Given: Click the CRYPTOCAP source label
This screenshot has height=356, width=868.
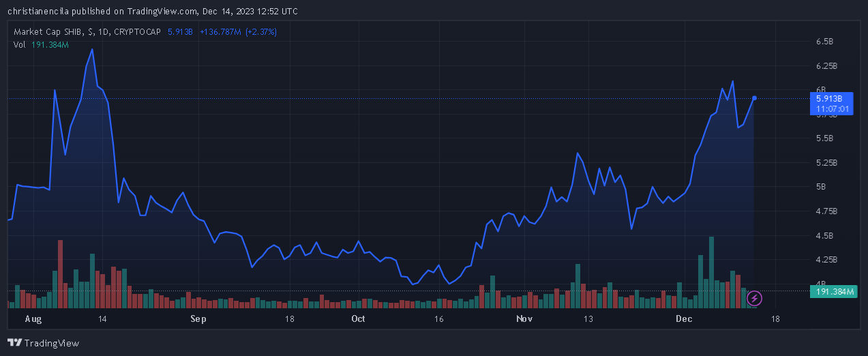Looking at the screenshot, I should [138, 32].
